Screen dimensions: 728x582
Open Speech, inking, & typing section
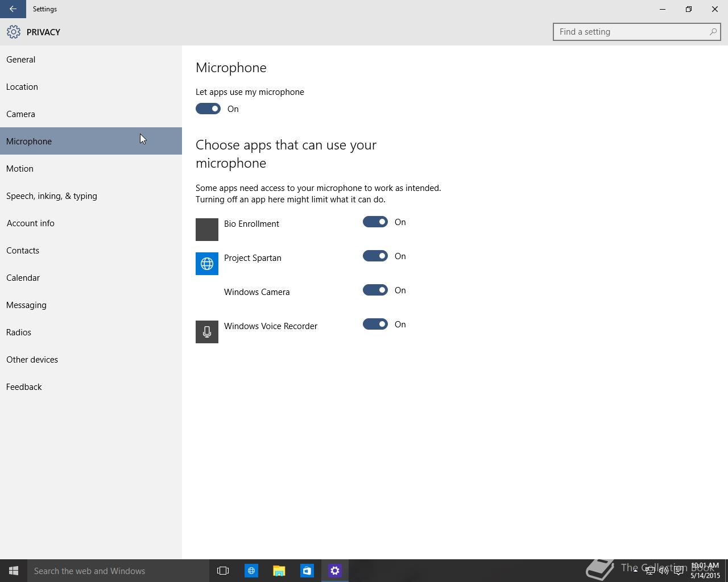(91, 196)
